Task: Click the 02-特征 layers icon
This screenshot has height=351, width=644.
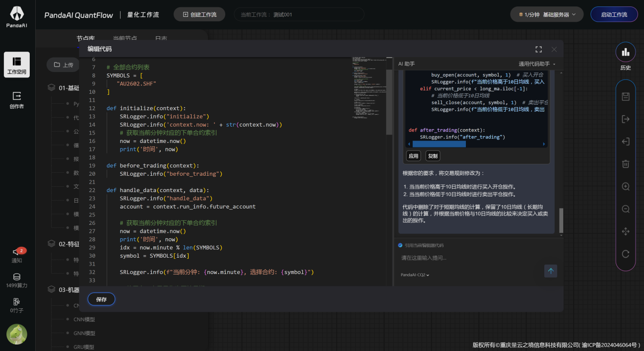Action: click(x=51, y=244)
